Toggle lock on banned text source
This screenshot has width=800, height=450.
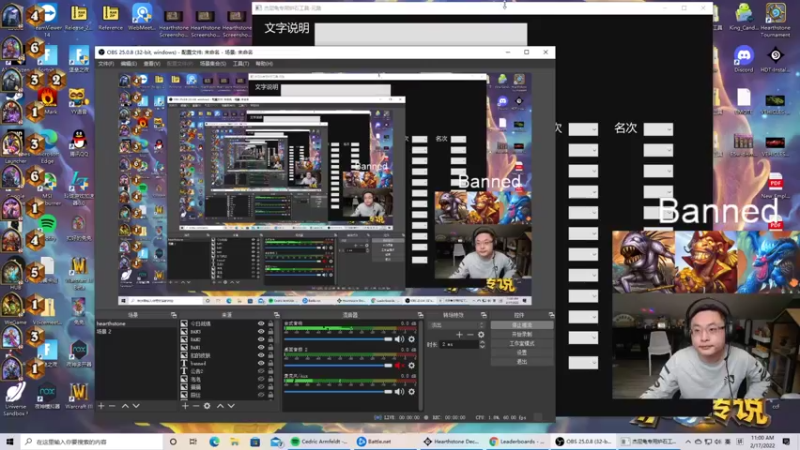(x=270, y=363)
